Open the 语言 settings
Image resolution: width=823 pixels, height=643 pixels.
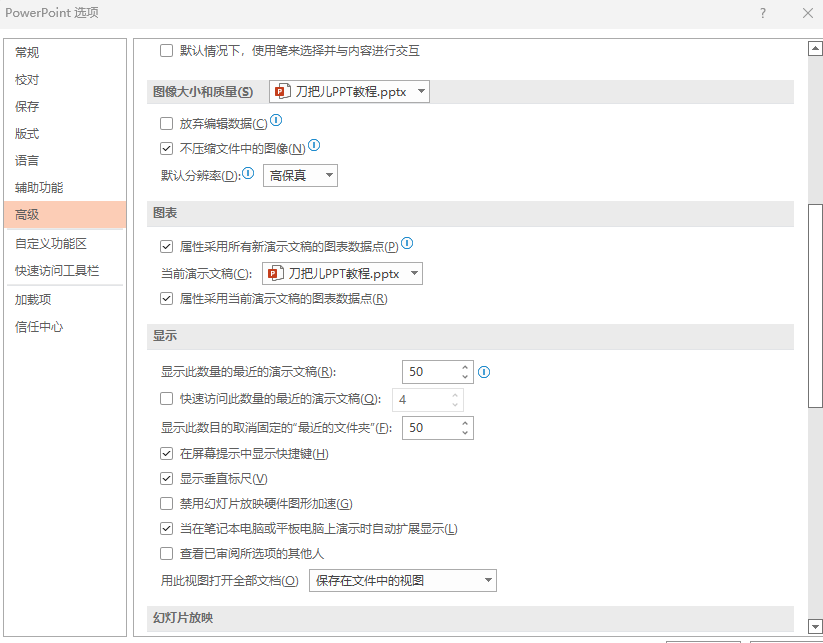[65, 161]
